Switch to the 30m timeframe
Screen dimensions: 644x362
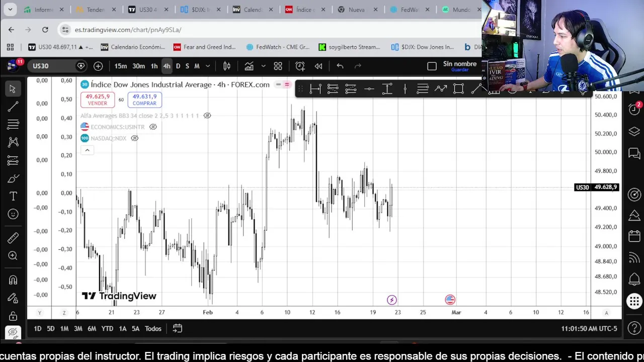(138, 66)
